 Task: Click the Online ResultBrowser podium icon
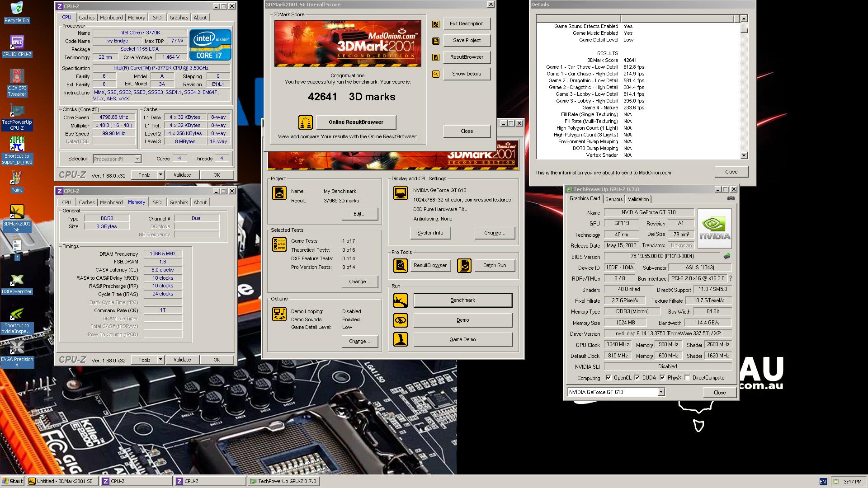(306, 122)
